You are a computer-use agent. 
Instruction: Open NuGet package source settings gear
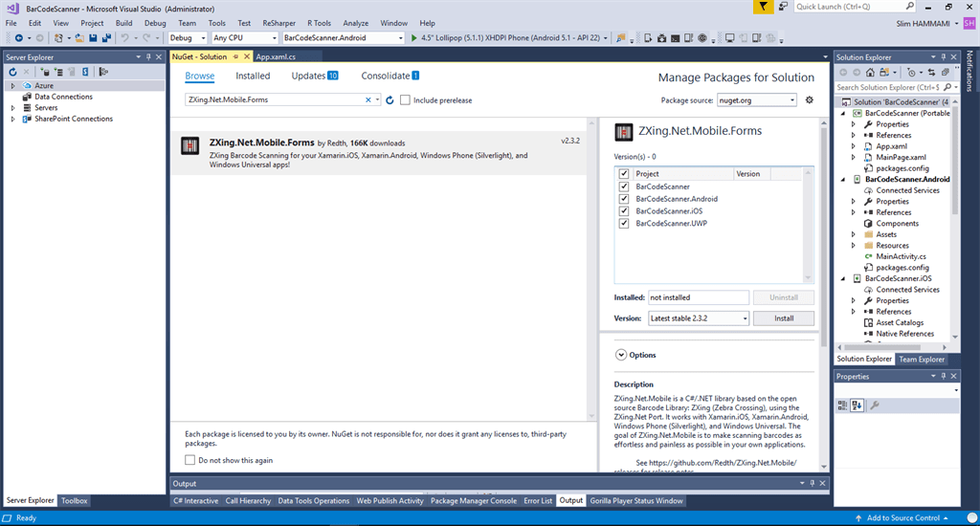pos(810,100)
